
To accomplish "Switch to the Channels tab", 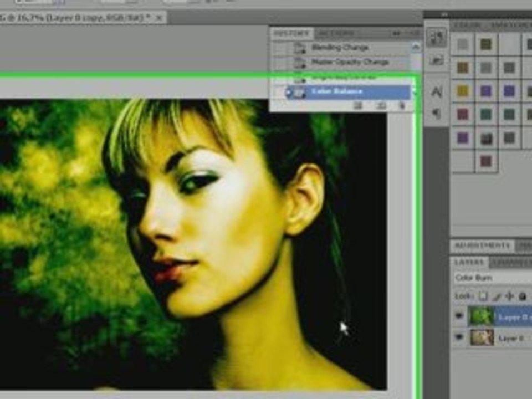I will (510, 262).
